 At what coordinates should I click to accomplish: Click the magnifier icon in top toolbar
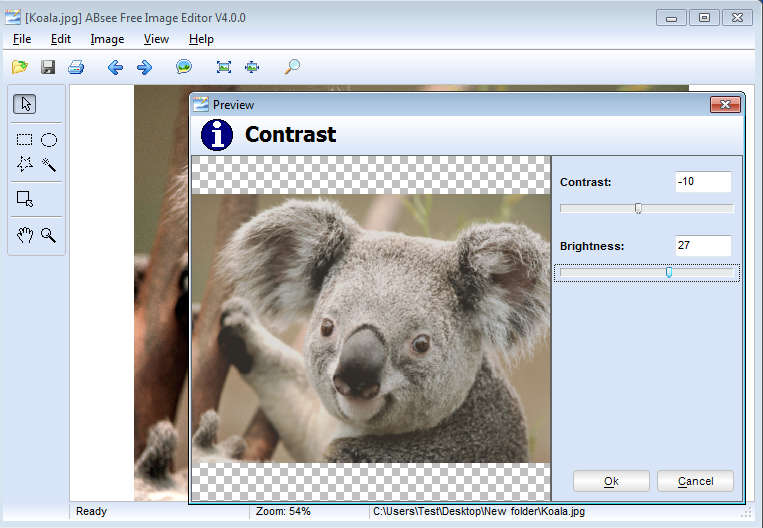(292, 67)
